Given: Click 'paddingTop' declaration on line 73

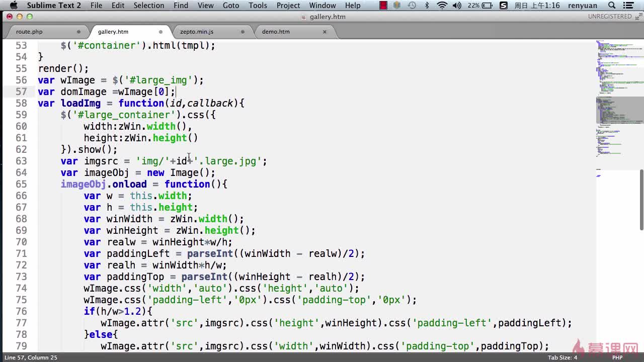Looking at the screenshot, I should (x=135, y=277).
